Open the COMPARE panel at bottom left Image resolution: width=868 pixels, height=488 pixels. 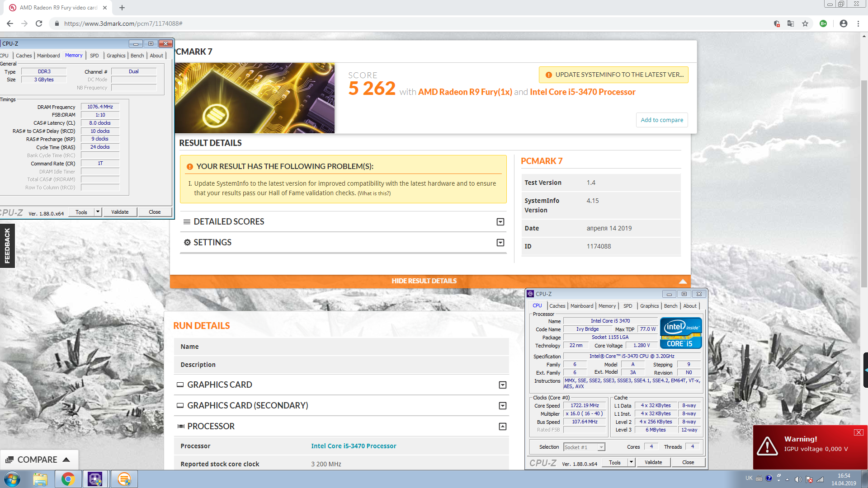(x=39, y=460)
